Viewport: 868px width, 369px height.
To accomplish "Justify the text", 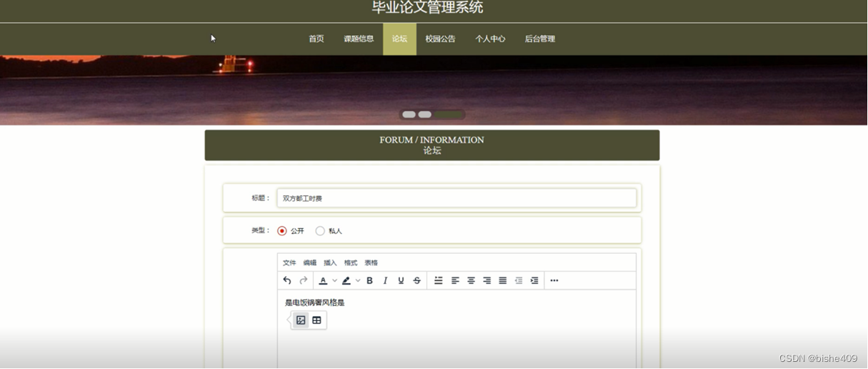I will (503, 280).
